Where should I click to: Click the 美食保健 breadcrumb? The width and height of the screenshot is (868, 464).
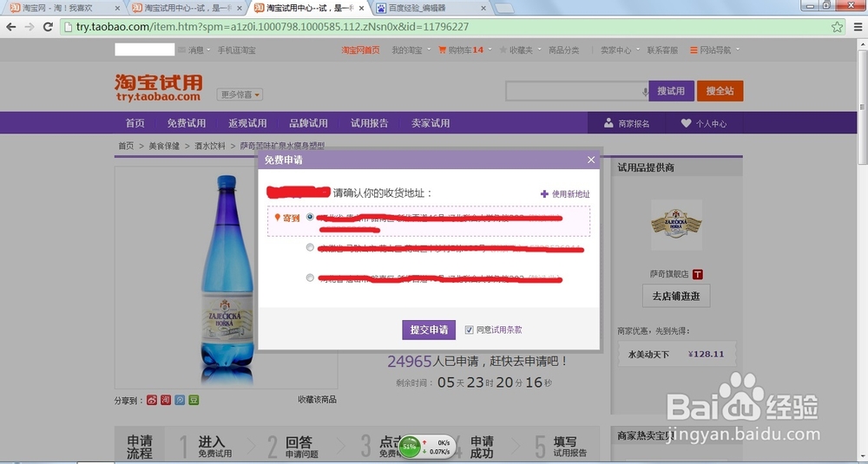(164, 146)
